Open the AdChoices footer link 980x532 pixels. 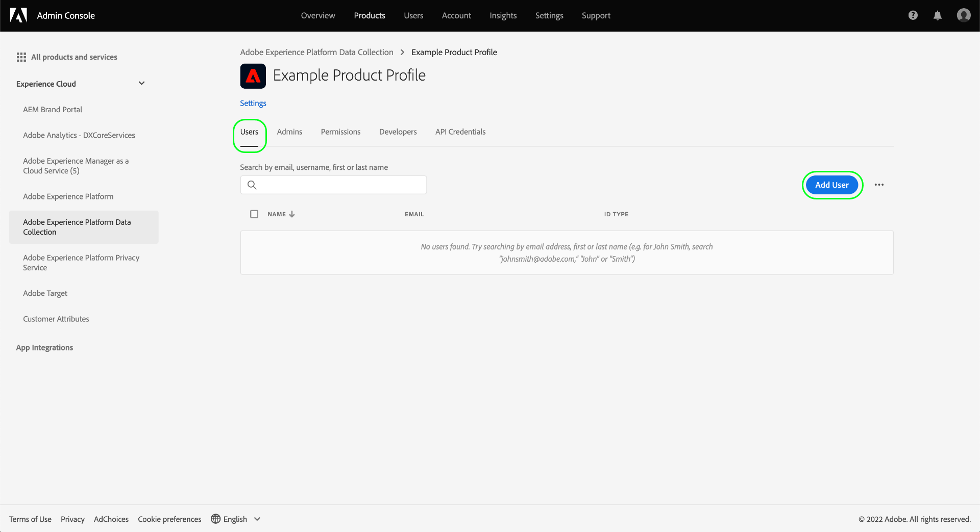[x=111, y=519]
